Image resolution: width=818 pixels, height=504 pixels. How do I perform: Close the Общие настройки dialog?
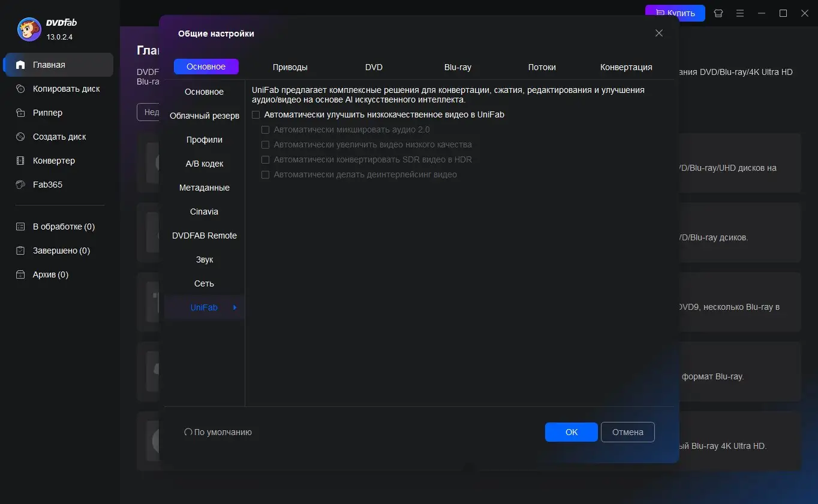click(x=659, y=33)
